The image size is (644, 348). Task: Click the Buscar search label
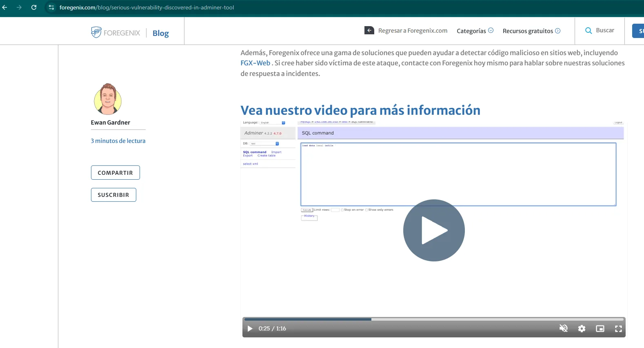[x=605, y=30]
